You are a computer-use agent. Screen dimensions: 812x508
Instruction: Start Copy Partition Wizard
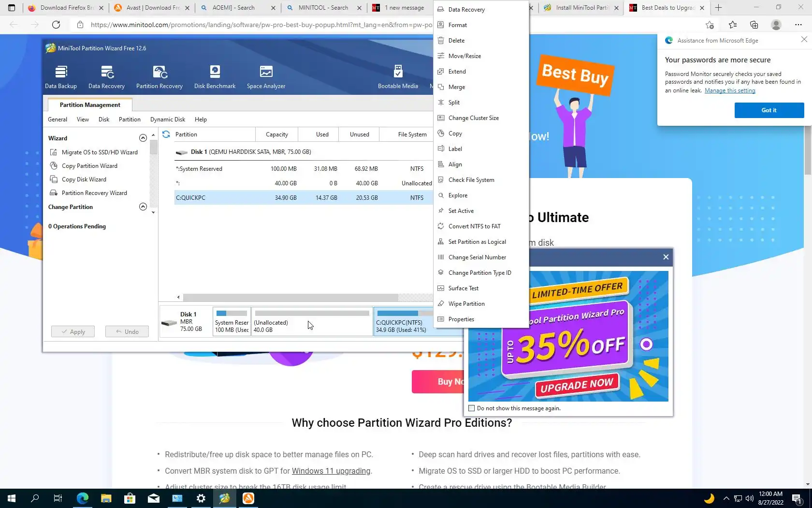click(x=84, y=165)
